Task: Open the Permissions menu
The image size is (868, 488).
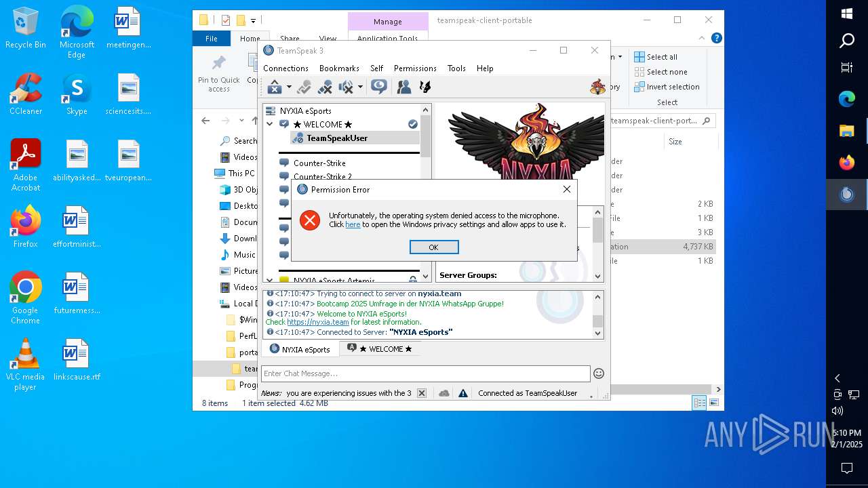Action: point(415,68)
